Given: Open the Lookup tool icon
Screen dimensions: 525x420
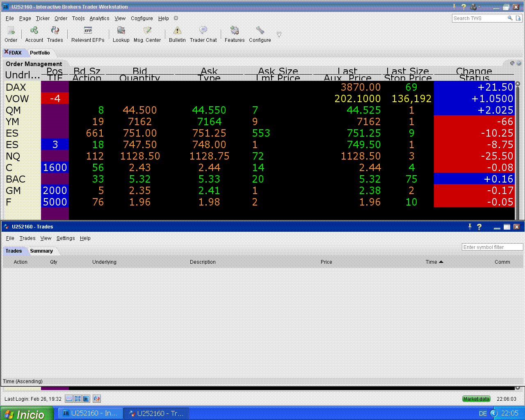Looking at the screenshot, I should [x=121, y=31].
